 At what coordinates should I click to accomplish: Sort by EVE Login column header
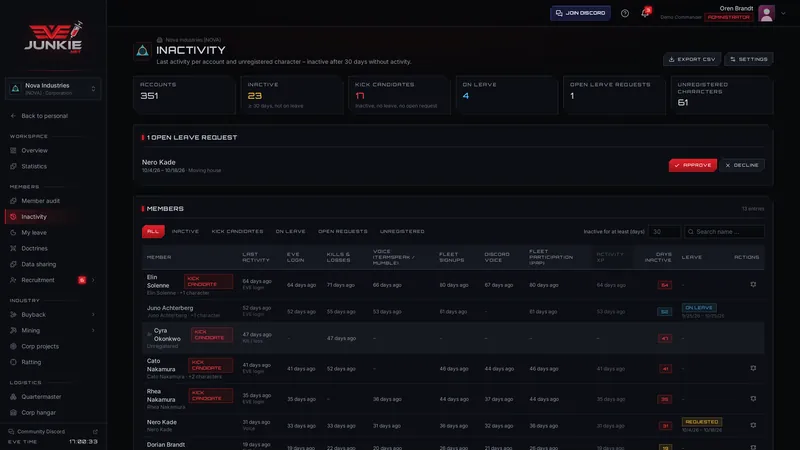click(295, 257)
